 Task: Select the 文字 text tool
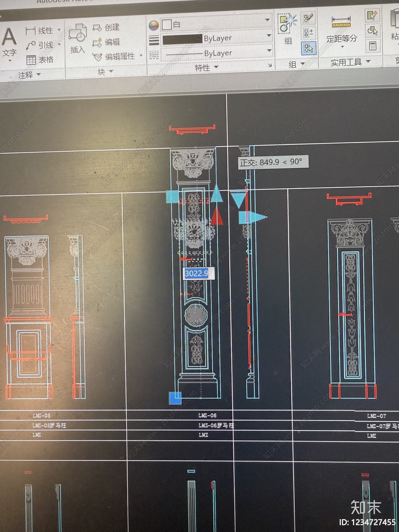pyautogui.click(x=9, y=43)
